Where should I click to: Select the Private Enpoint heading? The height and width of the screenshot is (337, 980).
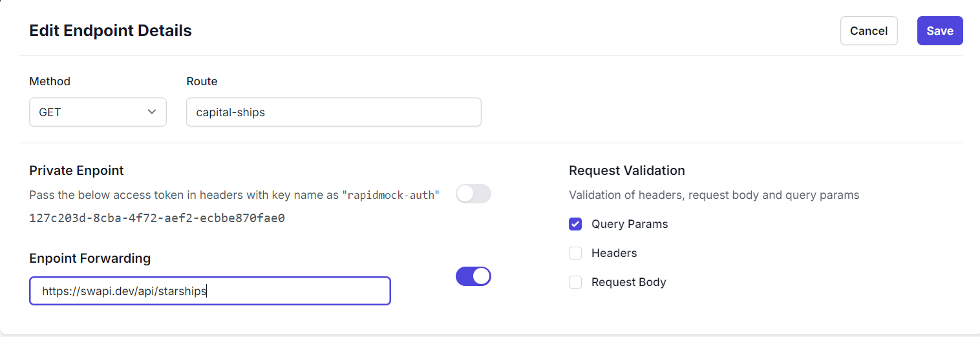click(x=76, y=170)
